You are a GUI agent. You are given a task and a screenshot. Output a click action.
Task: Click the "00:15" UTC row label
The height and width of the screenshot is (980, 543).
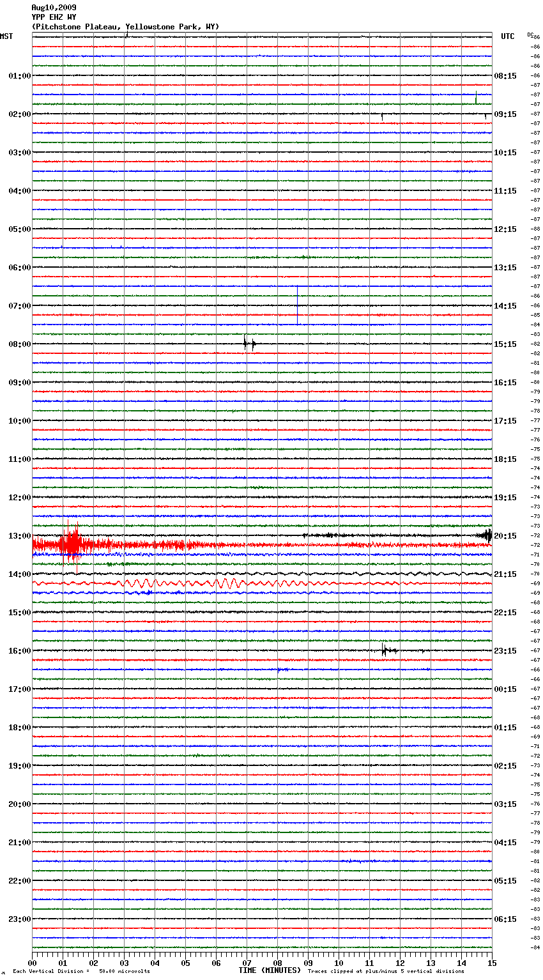click(505, 689)
